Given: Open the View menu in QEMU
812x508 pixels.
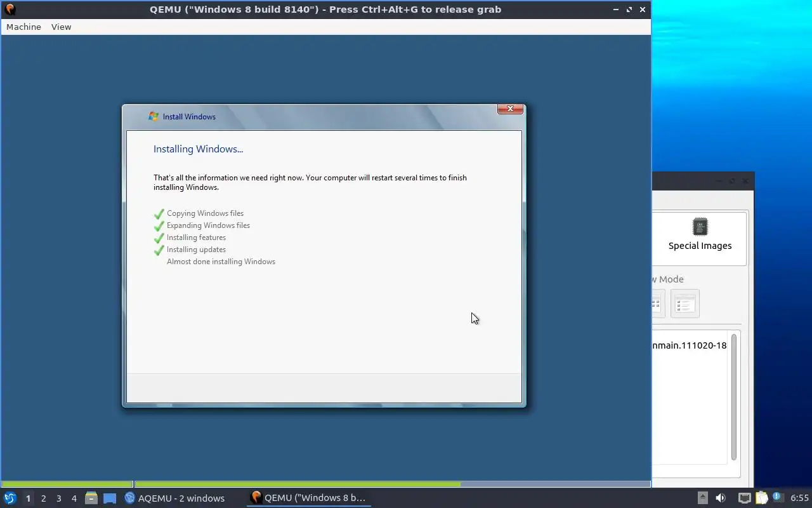Looking at the screenshot, I should (61, 27).
